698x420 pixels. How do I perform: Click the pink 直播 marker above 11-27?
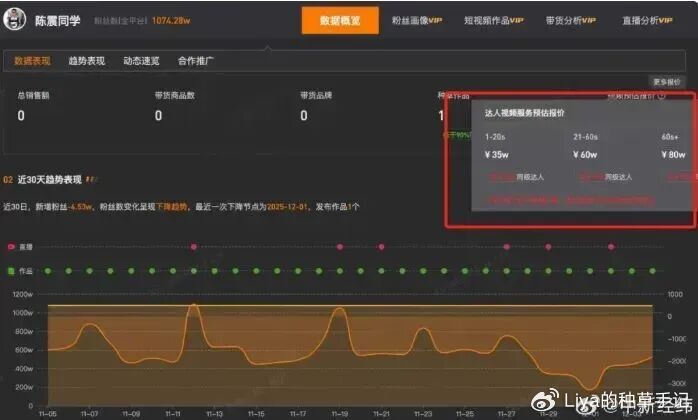(507, 247)
